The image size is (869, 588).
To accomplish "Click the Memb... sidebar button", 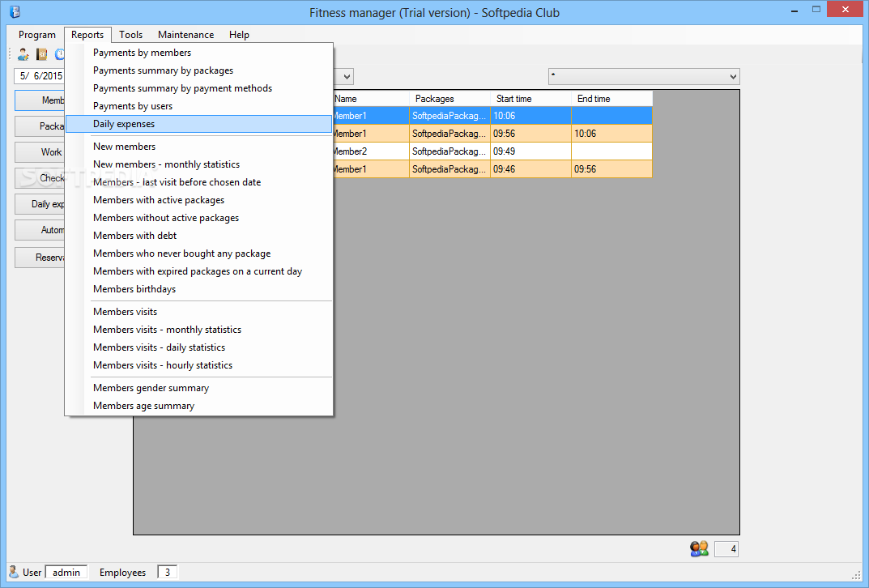I will tap(40, 100).
